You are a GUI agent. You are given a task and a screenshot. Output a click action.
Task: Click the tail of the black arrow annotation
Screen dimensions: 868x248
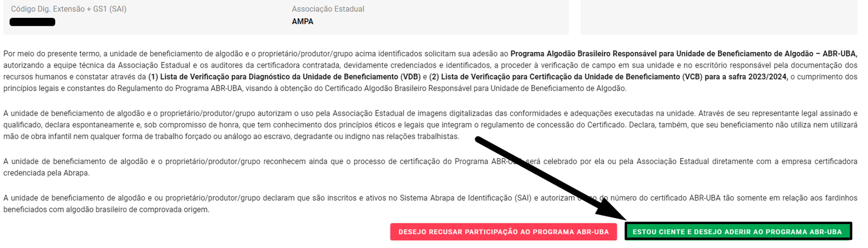tap(480, 140)
